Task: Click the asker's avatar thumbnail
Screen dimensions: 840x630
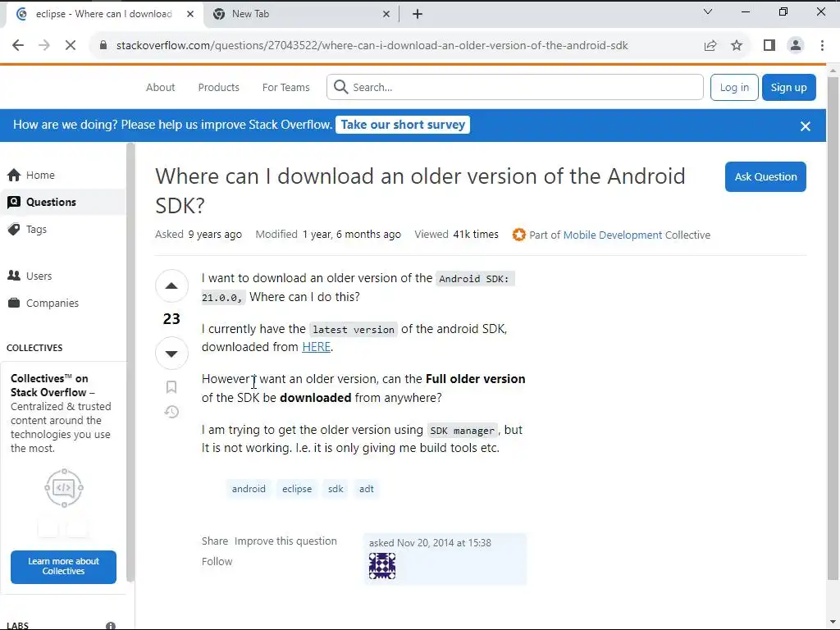Action: tap(382, 566)
